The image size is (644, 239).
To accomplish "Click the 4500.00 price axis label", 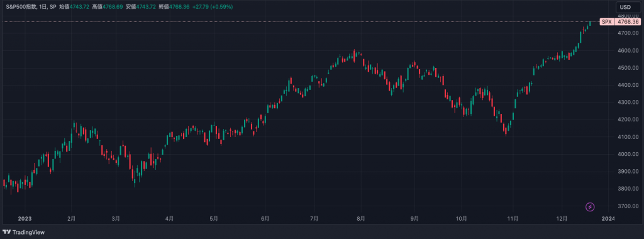I will click(628, 68).
